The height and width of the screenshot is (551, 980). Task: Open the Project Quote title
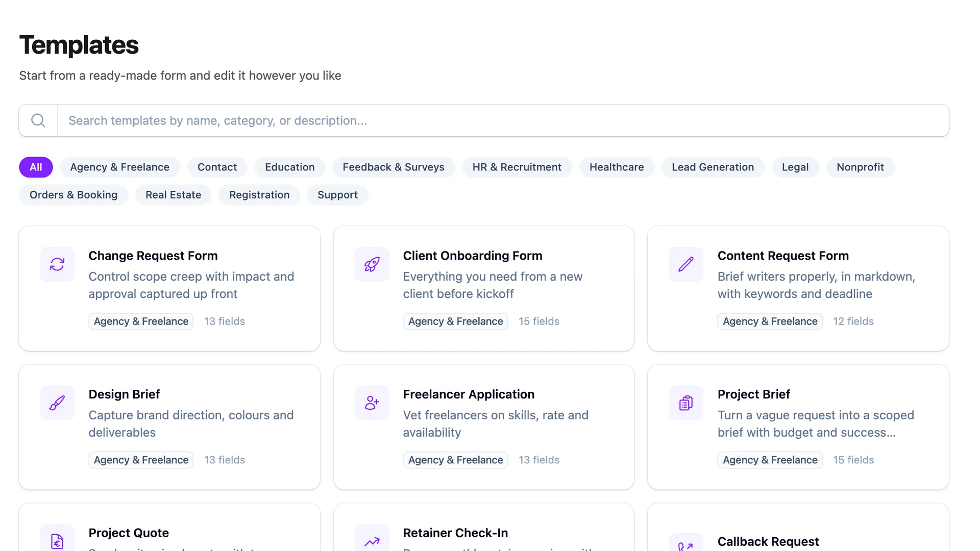point(129,533)
